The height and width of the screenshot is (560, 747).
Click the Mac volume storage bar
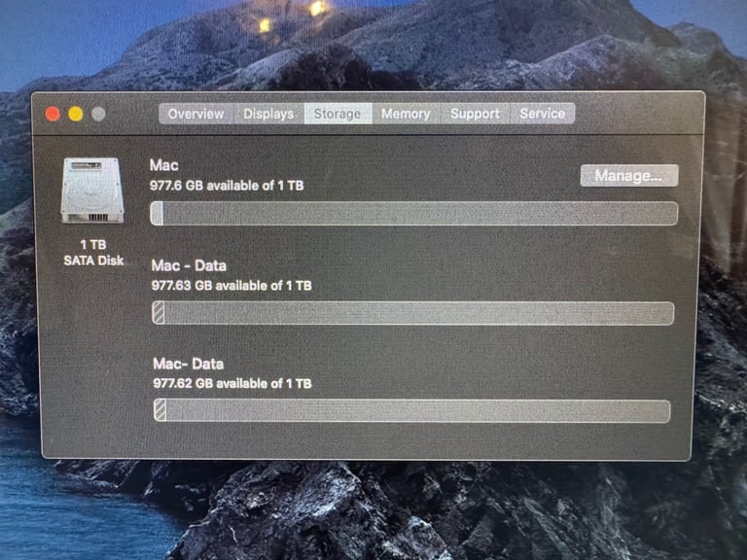pyautogui.click(x=414, y=213)
